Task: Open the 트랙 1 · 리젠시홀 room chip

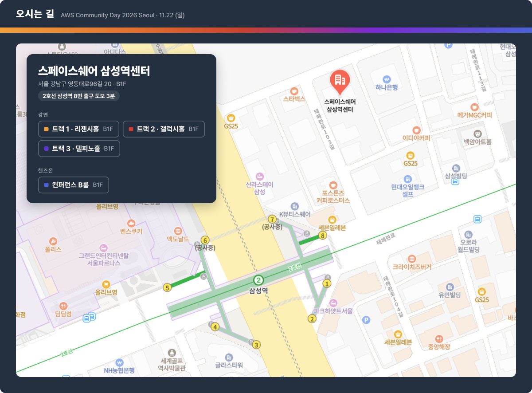Action: (x=79, y=129)
